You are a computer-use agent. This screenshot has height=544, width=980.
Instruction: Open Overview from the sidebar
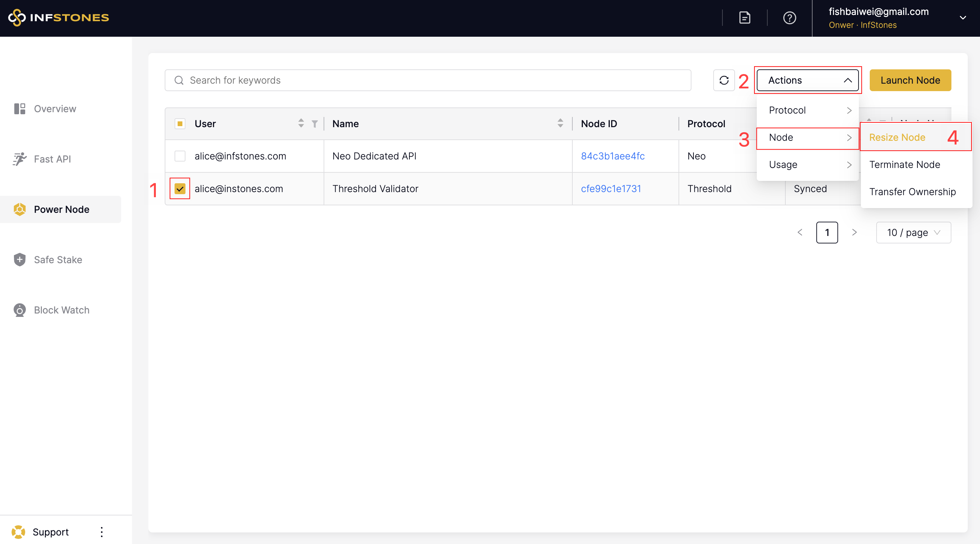coord(55,109)
